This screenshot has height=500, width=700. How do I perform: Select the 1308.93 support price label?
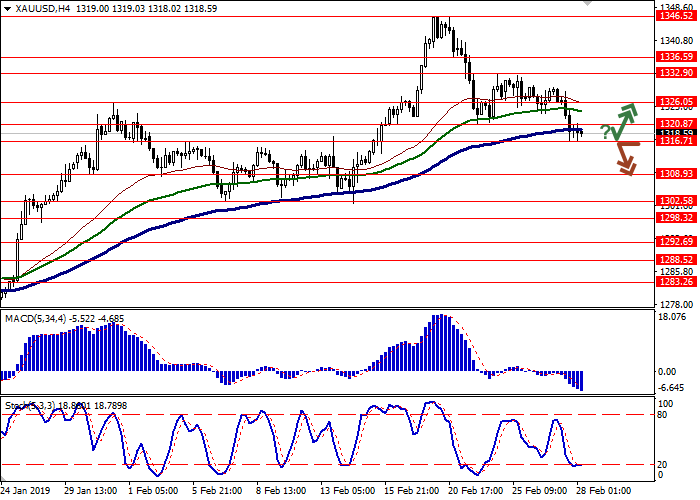676,173
